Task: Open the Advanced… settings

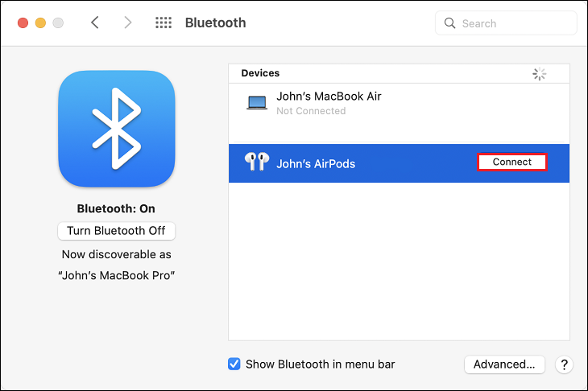Action: click(504, 364)
